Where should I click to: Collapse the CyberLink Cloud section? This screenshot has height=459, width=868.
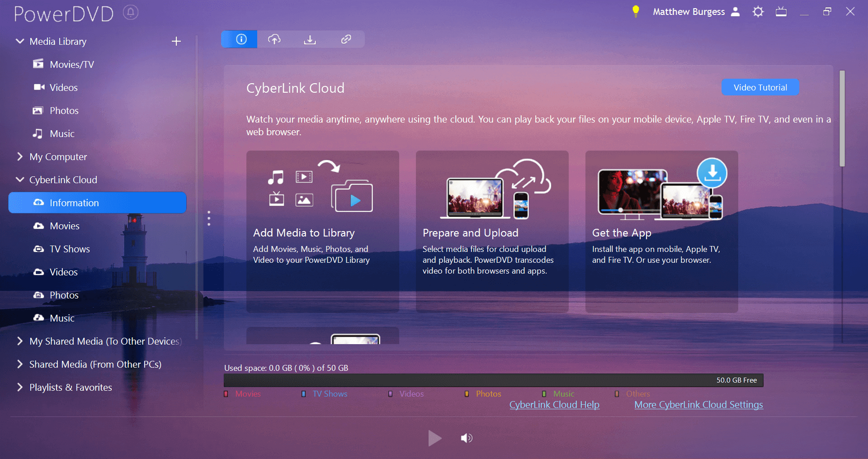(20, 180)
